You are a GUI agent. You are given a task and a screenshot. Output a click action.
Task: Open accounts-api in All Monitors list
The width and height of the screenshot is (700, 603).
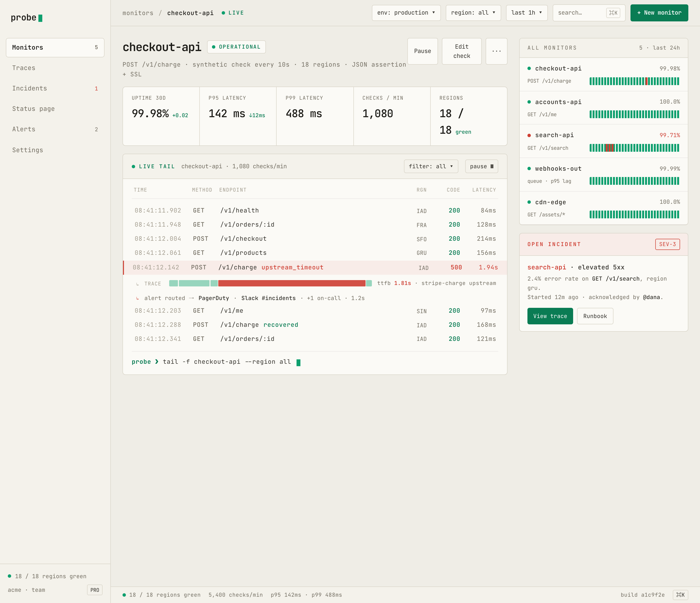(x=603, y=108)
